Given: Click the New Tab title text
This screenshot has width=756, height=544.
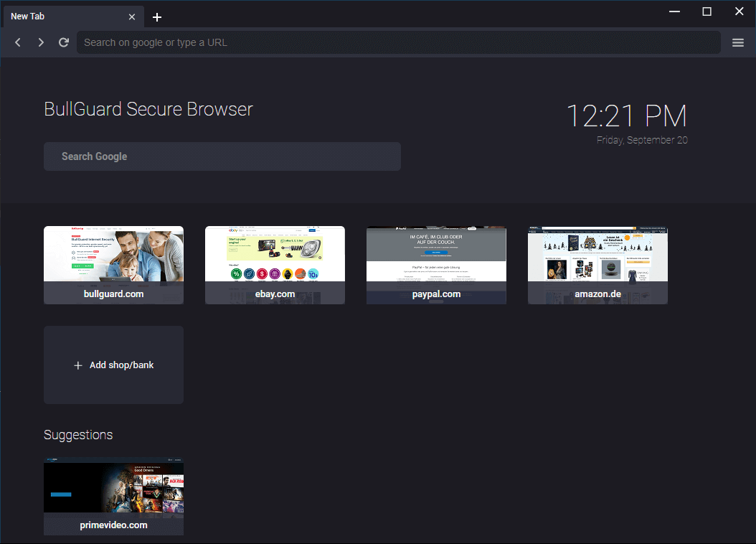Looking at the screenshot, I should coord(27,16).
